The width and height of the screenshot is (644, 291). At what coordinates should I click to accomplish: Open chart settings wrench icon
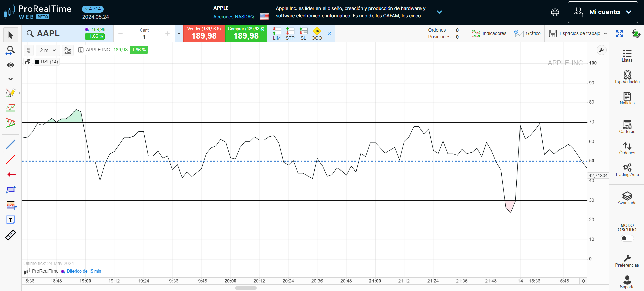point(601,50)
